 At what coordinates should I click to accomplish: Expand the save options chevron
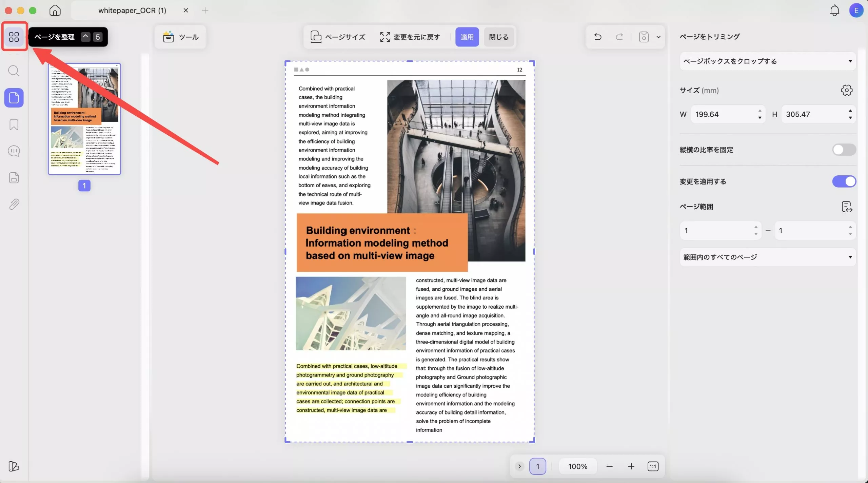click(x=658, y=37)
